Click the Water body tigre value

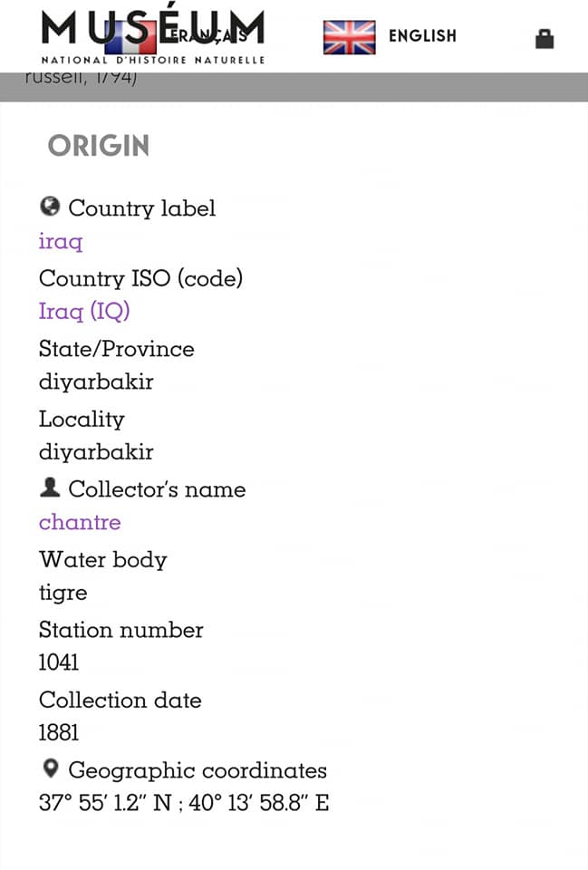click(63, 593)
